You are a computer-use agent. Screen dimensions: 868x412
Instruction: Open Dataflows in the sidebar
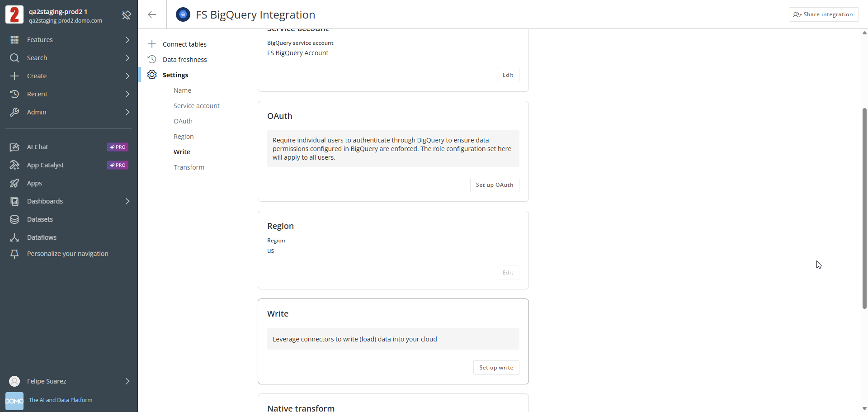pos(42,237)
